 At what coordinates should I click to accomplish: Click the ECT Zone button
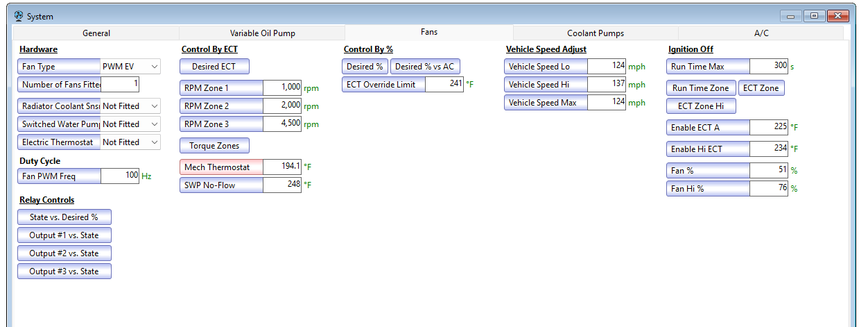coord(761,88)
